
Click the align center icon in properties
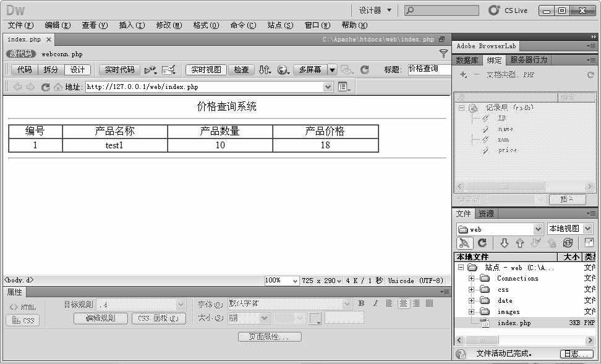(403, 303)
